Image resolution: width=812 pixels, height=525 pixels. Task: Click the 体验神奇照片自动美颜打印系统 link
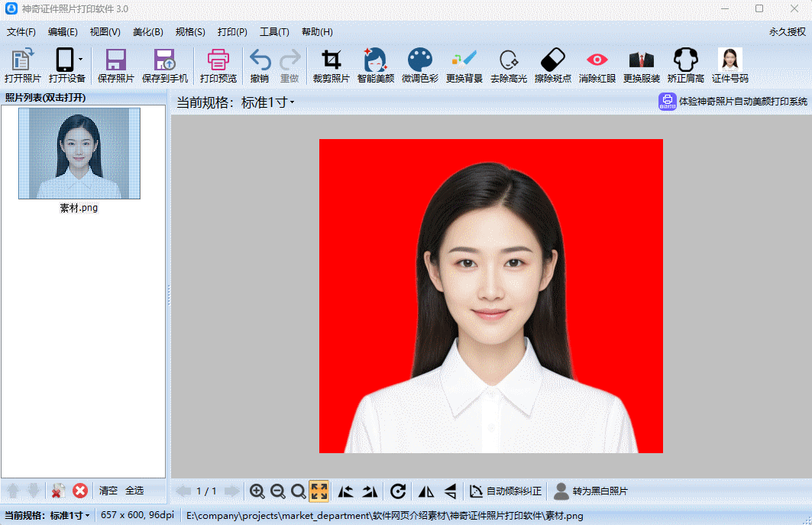pos(733,102)
